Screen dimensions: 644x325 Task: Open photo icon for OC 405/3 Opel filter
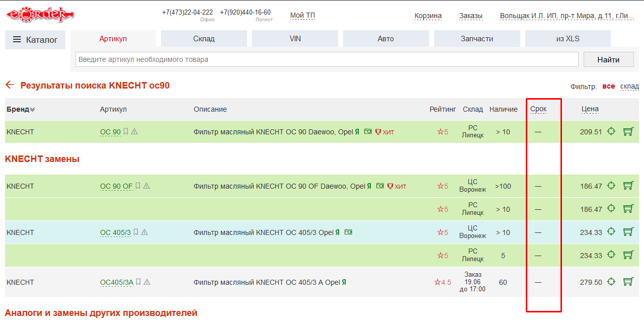coord(348,232)
